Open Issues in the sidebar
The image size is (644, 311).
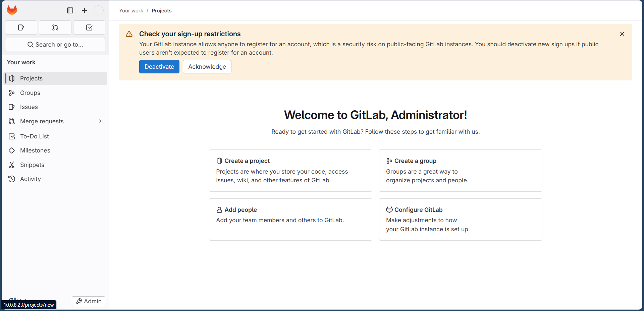[x=55, y=107]
